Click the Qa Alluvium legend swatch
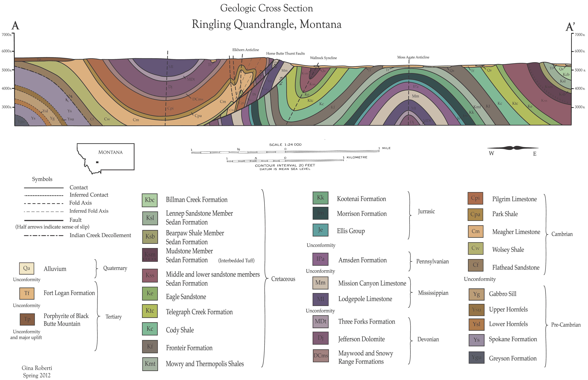The image size is (588, 380). (x=27, y=268)
